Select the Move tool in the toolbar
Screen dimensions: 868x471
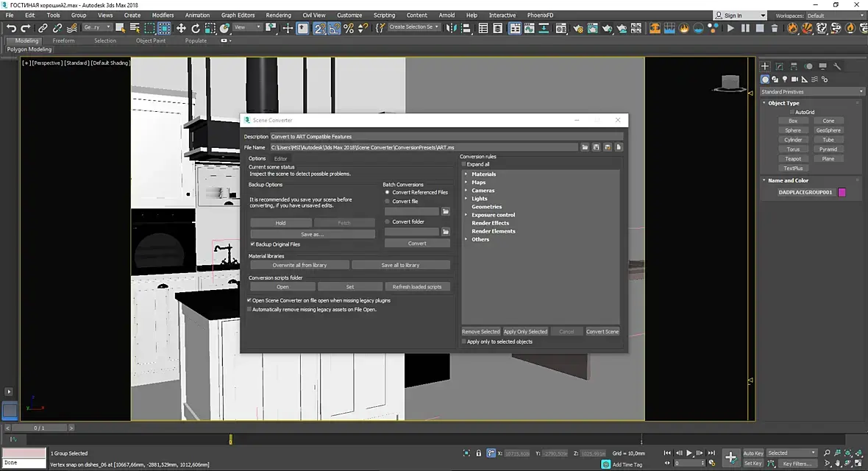[181, 28]
